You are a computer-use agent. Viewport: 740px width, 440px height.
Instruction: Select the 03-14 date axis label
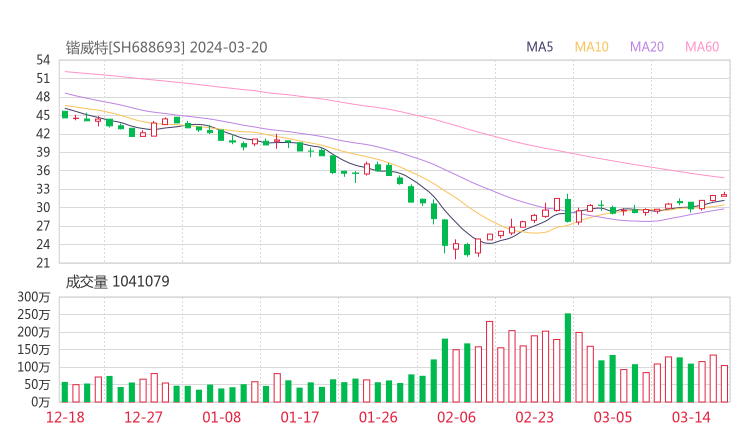(691, 417)
